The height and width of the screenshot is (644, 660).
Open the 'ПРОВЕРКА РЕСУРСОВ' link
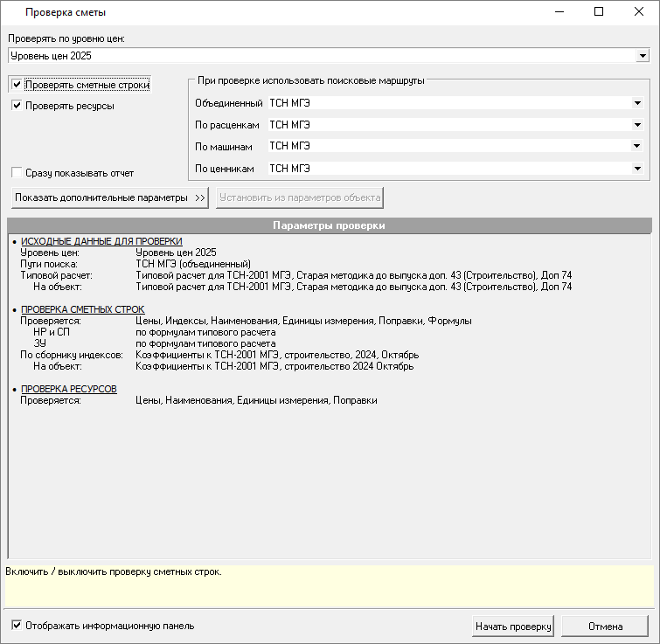click(69, 389)
